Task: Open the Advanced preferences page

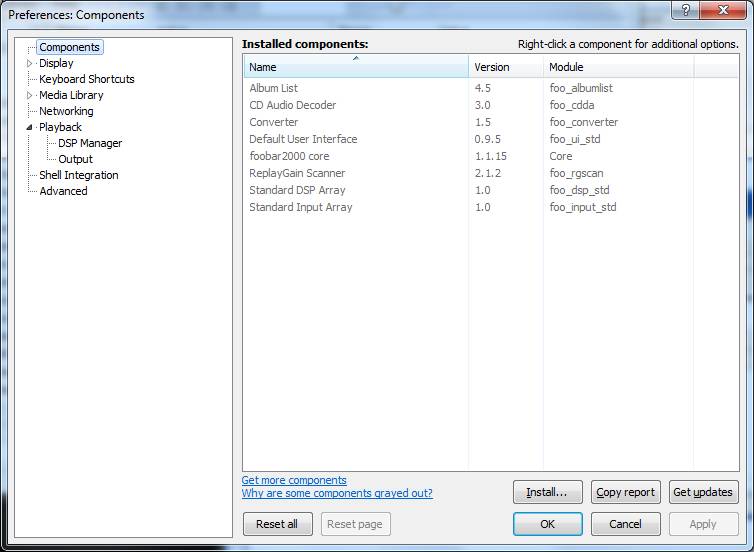Action: (x=63, y=191)
